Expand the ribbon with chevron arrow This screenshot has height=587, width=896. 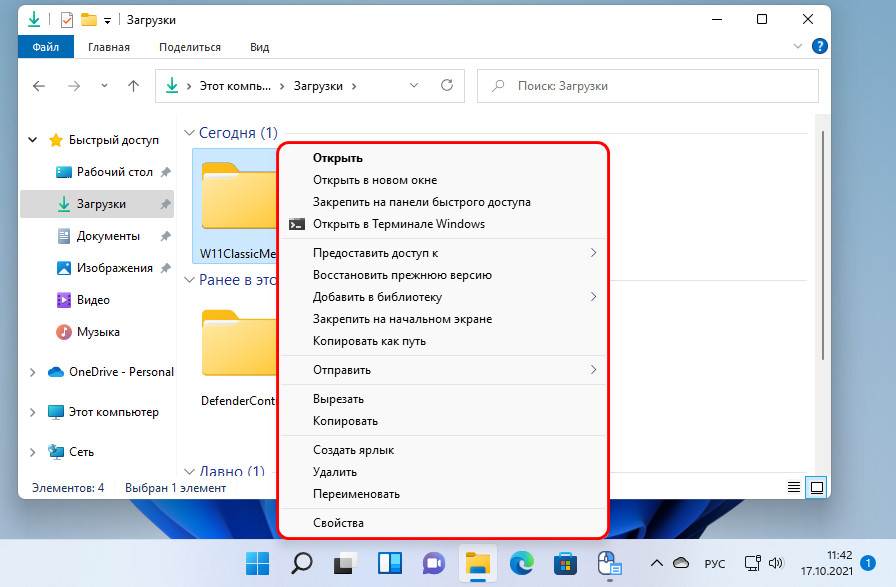798,47
